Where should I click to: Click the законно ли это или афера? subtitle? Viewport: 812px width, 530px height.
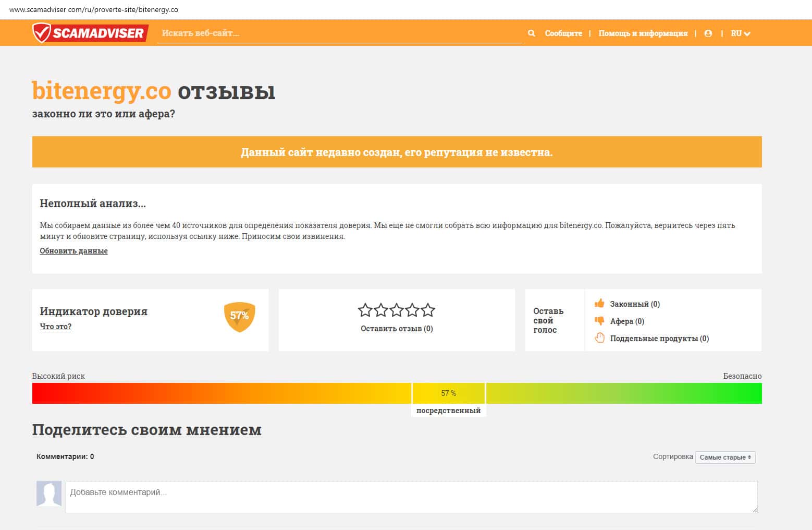click(104, 114)
